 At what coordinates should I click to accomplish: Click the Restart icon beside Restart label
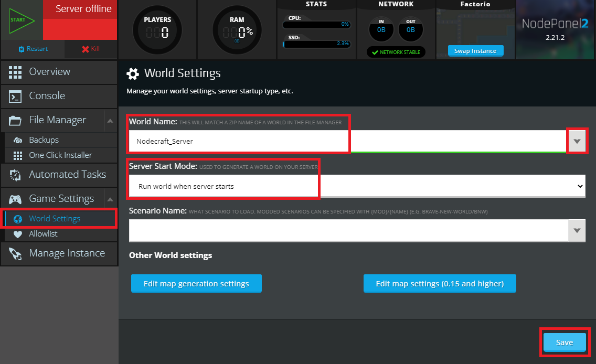tap(22, 49)
